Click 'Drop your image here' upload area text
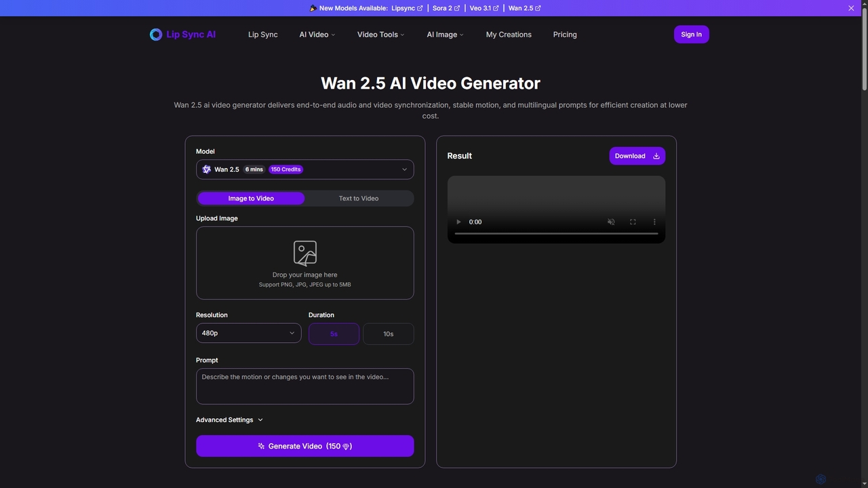The height and width of the screenshot is (488, 868). pos(305,275)
